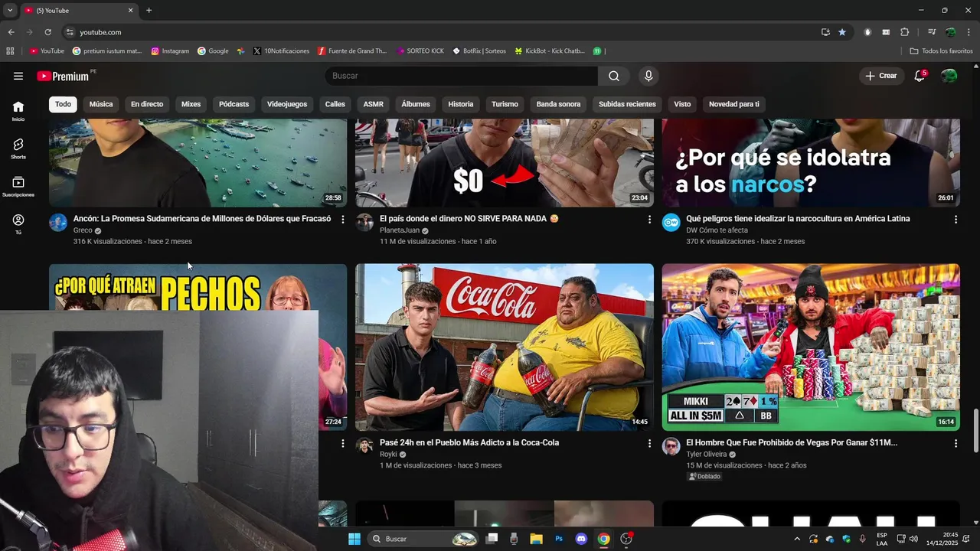Open the Vegas $11M video title

point(792,443)
